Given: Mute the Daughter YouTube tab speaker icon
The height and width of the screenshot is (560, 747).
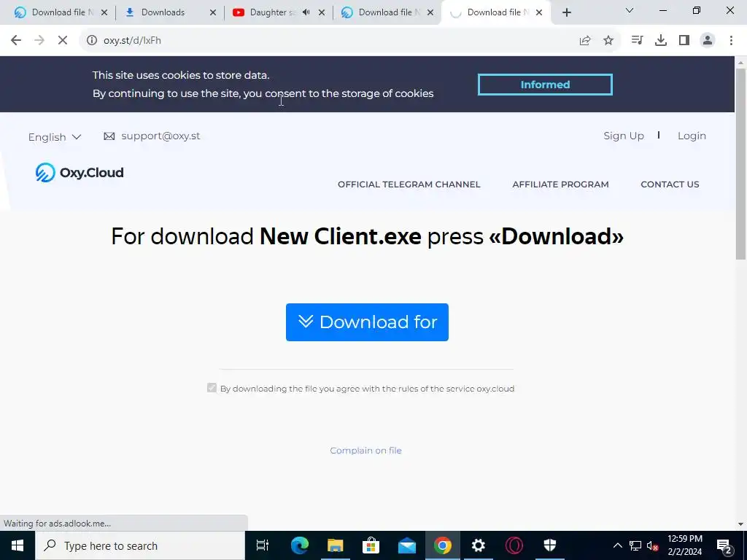Looking at the screenshot, I should [x=306, y=12].
